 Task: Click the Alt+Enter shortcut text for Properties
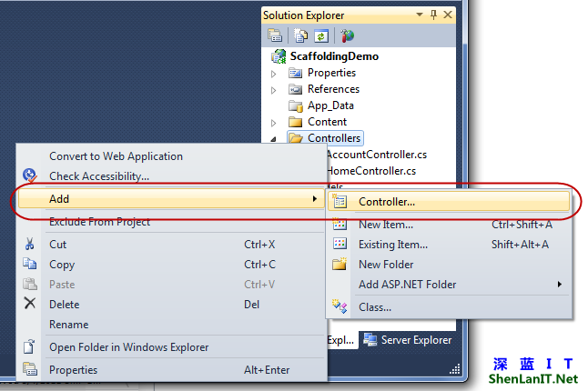tap(267, 370)
